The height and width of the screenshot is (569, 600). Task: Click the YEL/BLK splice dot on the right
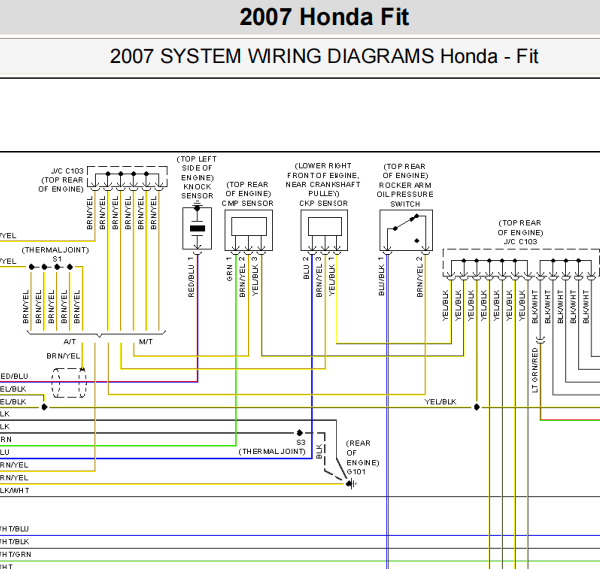coord(477,407)
